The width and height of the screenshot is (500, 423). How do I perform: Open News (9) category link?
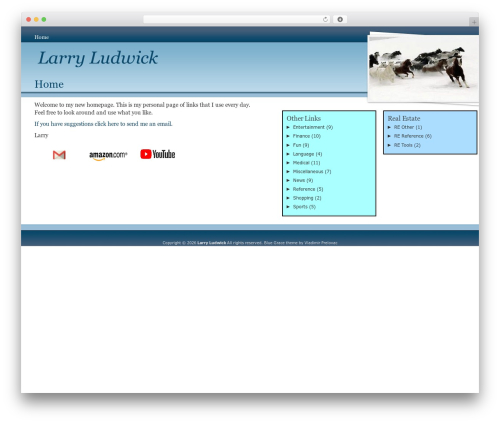[x=303, y=180]
